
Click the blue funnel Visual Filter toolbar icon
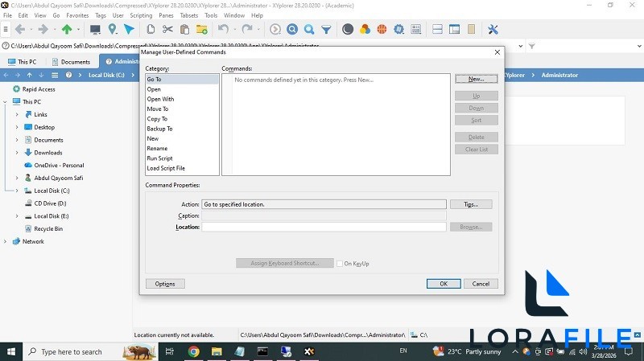pos(326,29)
